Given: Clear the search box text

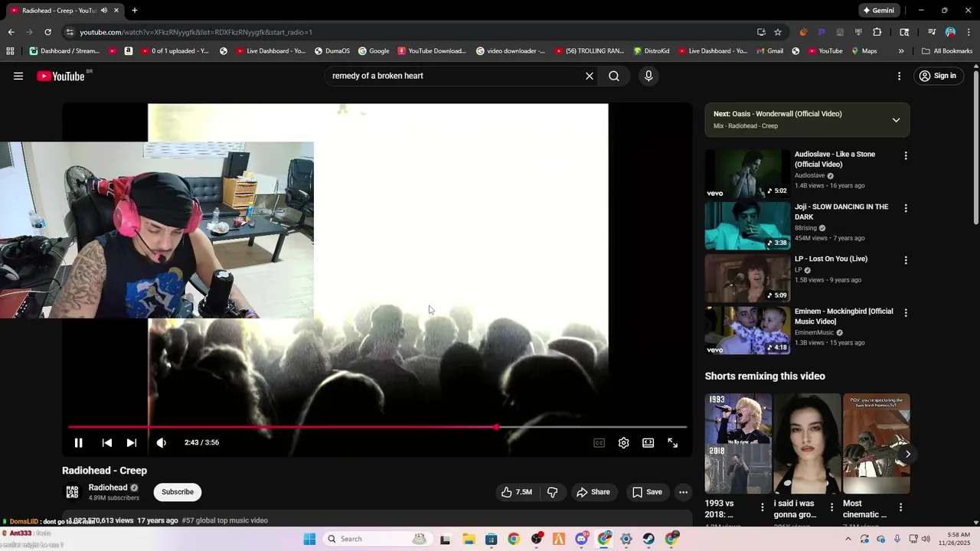Looking at the screenshot, I should 590,76.
